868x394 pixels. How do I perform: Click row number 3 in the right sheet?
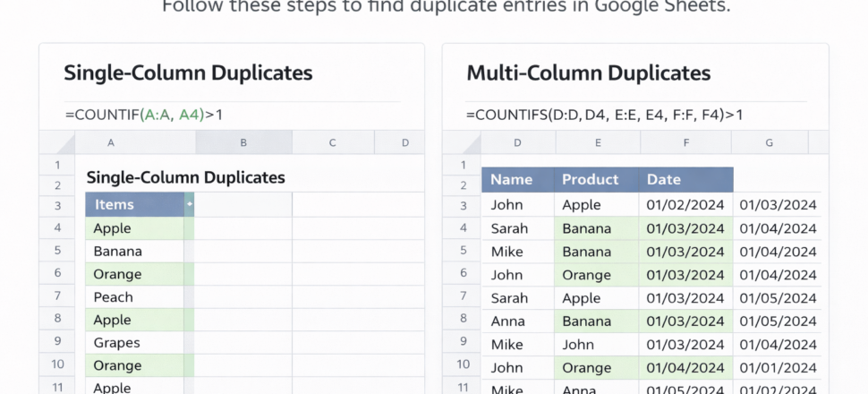pyautogui.click(x=463, y=206)
